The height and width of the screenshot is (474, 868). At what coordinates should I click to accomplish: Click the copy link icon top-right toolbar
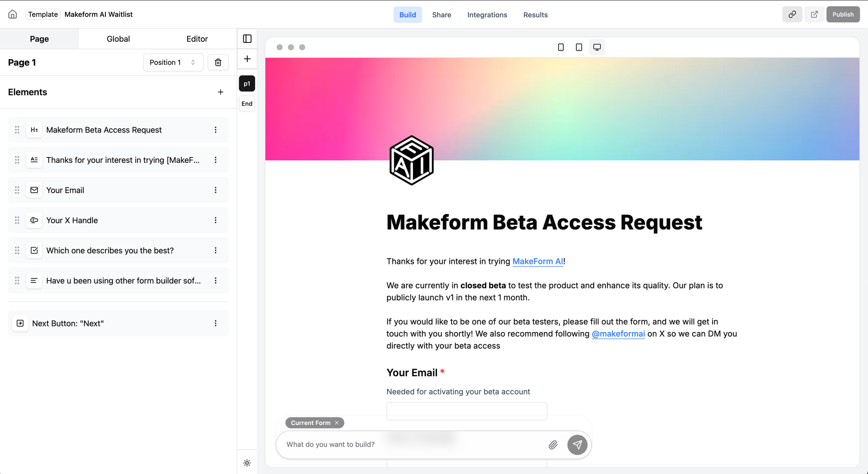792,14
